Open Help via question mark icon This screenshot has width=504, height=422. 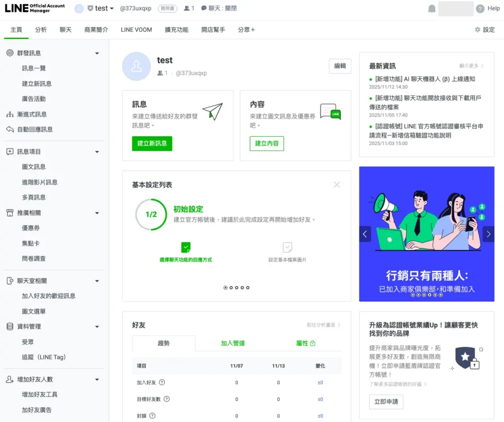(x=480, y=9)
